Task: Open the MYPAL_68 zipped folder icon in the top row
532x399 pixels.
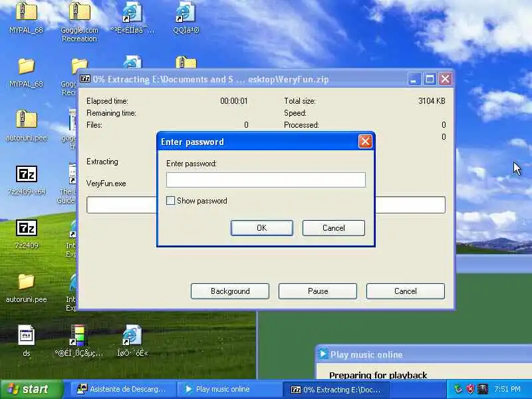Action: (26, 11)
